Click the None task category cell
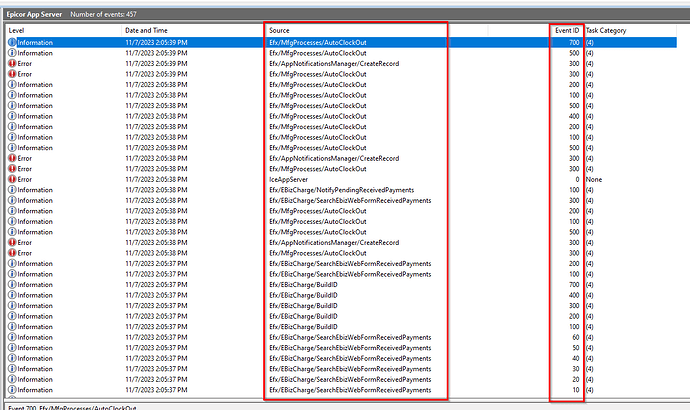690x410 pixels. pos(594,179)
